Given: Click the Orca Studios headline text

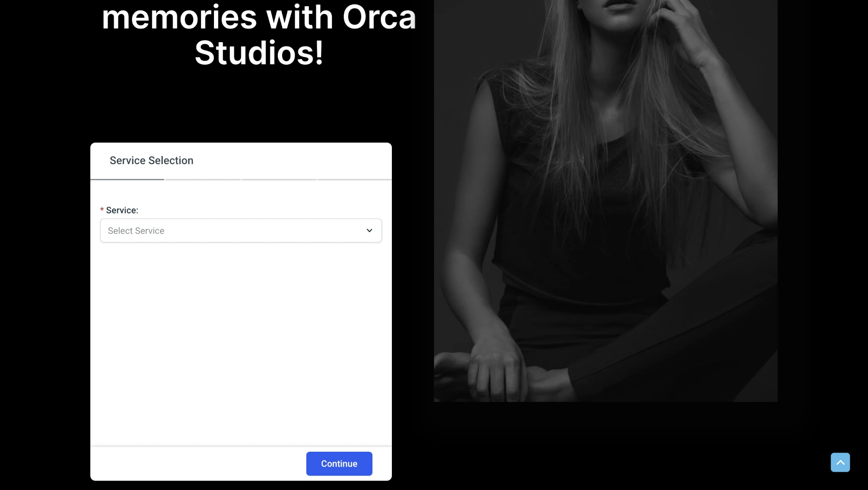Looking at the screenshot, I should (259, 35).
